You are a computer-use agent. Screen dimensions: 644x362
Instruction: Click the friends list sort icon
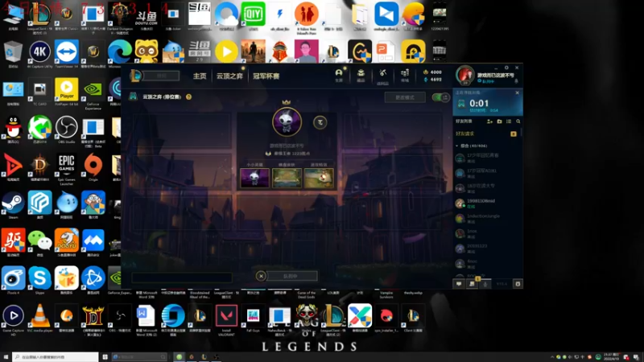[509, 121]
